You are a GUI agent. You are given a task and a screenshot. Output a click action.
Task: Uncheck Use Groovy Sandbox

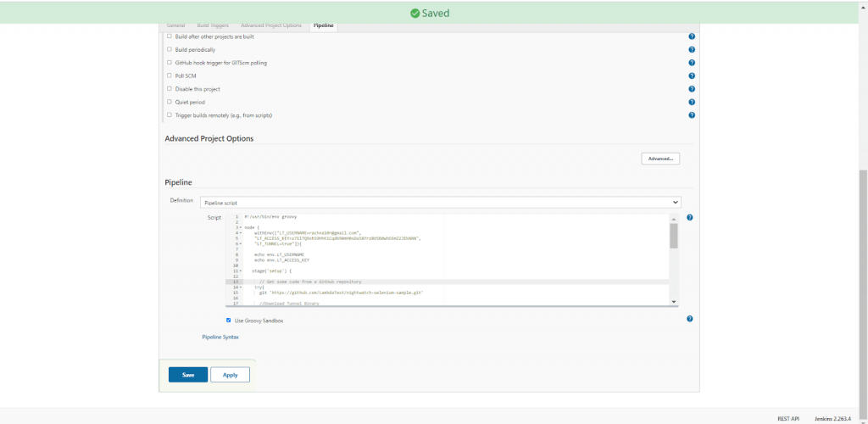pyautogui.click(x=228, y=321)
